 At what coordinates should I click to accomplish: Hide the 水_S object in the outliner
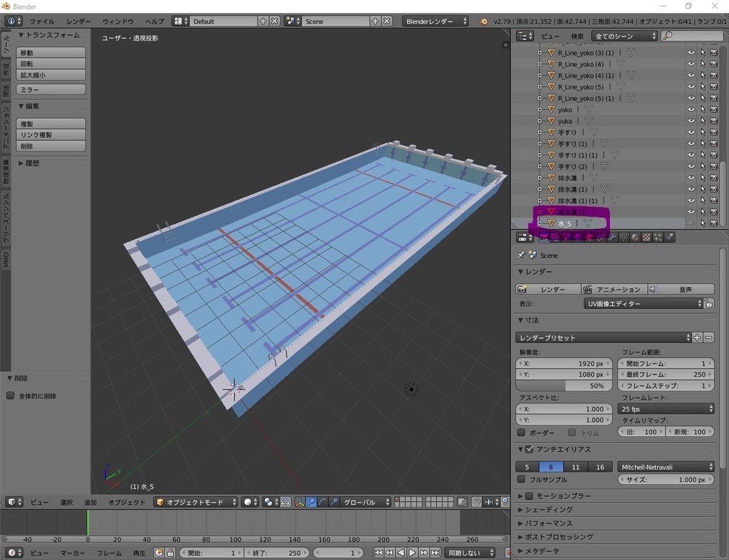[x=690, y=223]
